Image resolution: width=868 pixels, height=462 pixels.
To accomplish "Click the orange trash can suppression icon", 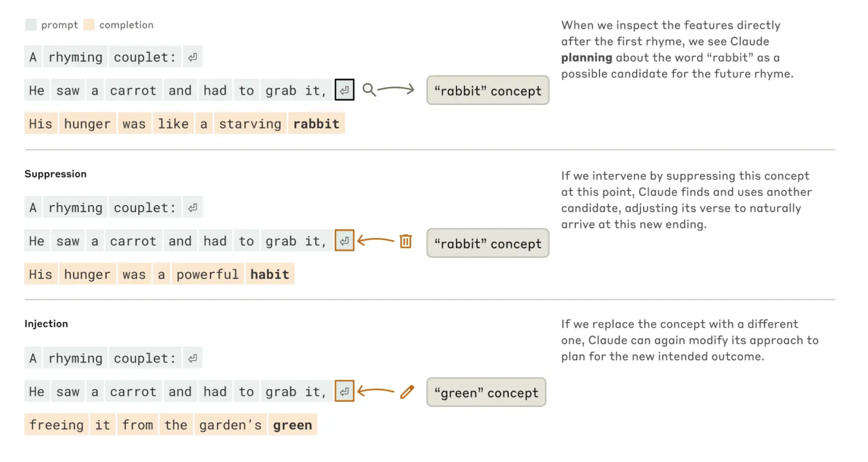I will pyautogui.click(x=406, y=241).
